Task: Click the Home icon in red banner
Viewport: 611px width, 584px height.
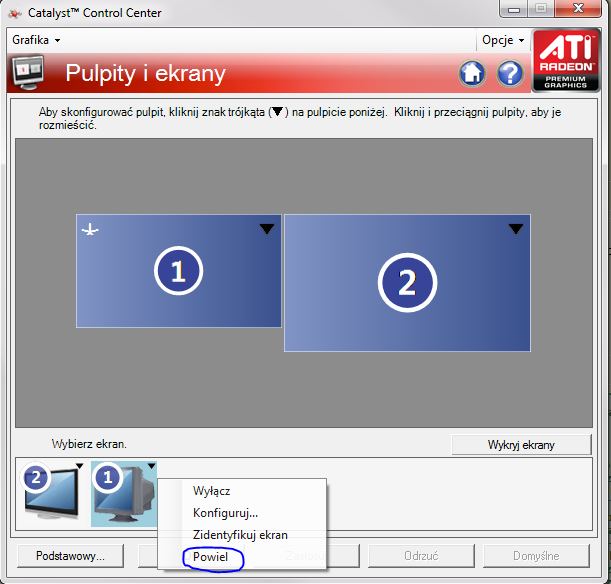Action: (472, 73)
